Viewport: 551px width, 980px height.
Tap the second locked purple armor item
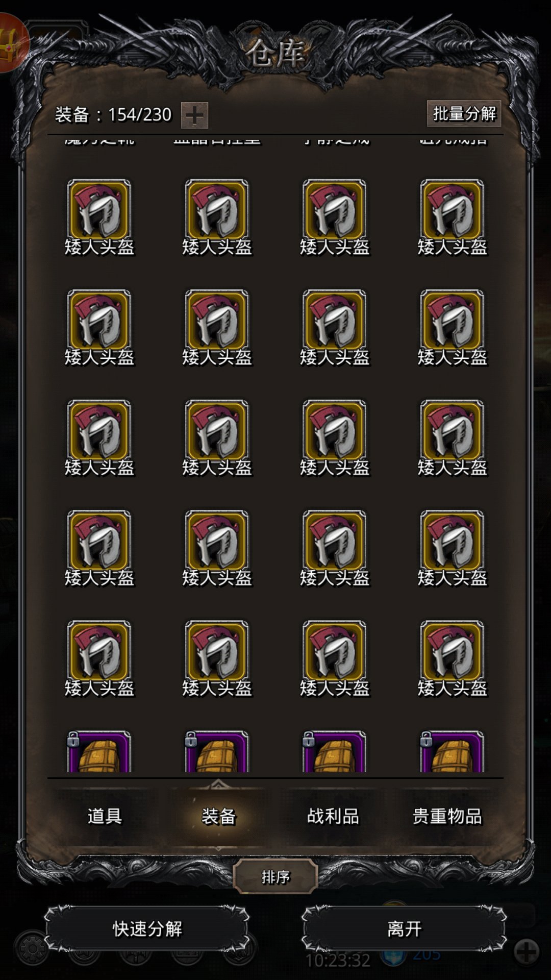(x=217, y=751)
